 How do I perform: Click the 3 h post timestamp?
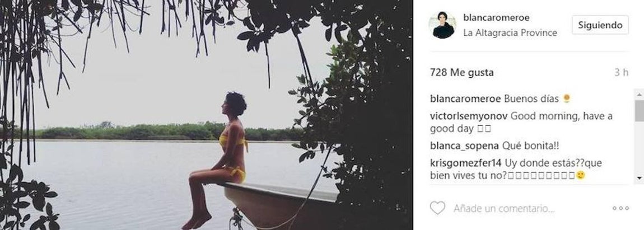pyautogui.click(x=621, y=72)
